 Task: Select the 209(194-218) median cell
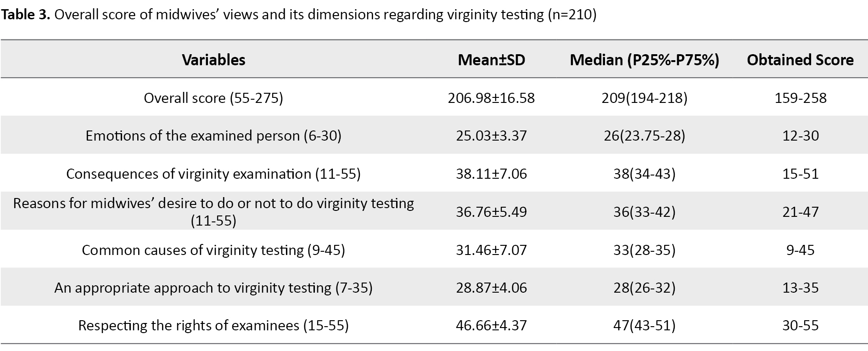point(644,98)
